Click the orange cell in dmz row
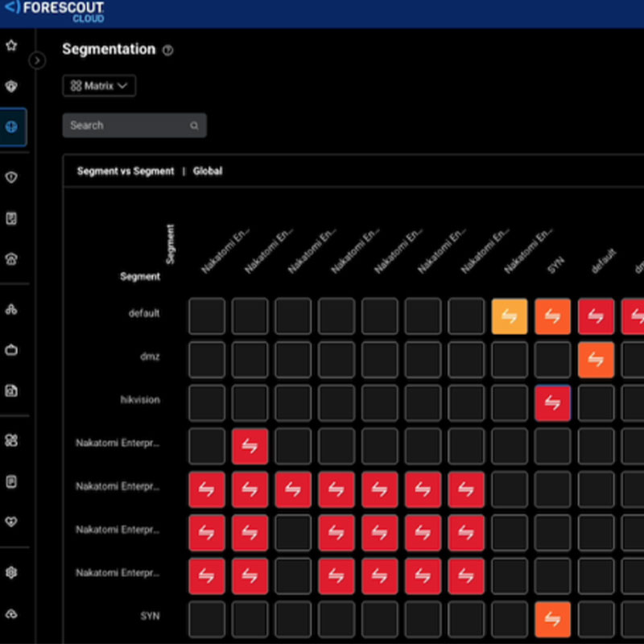 pos(596,360)
